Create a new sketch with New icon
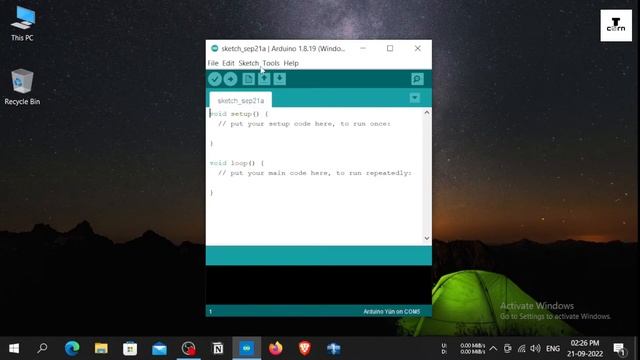 click(x=248, y=79)
